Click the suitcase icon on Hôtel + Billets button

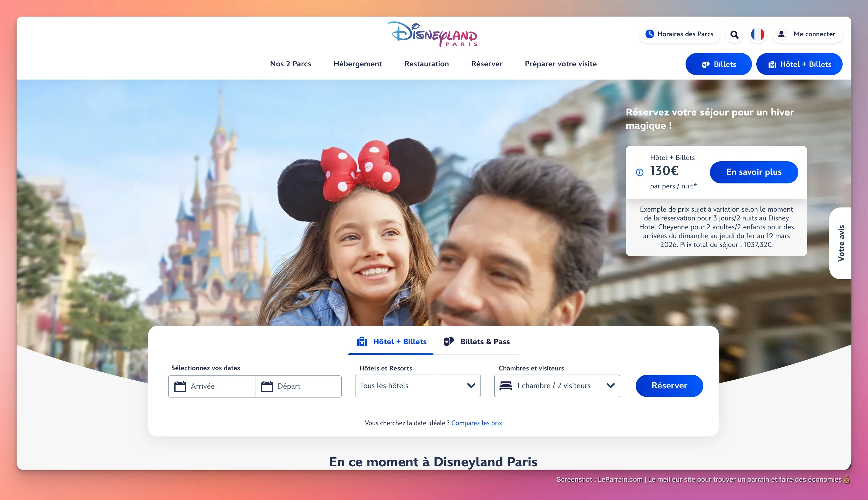(772, 64)
